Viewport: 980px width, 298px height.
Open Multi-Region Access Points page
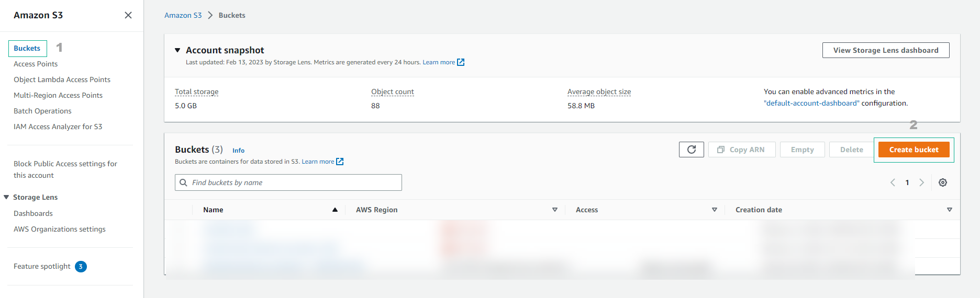click(58, 95)
